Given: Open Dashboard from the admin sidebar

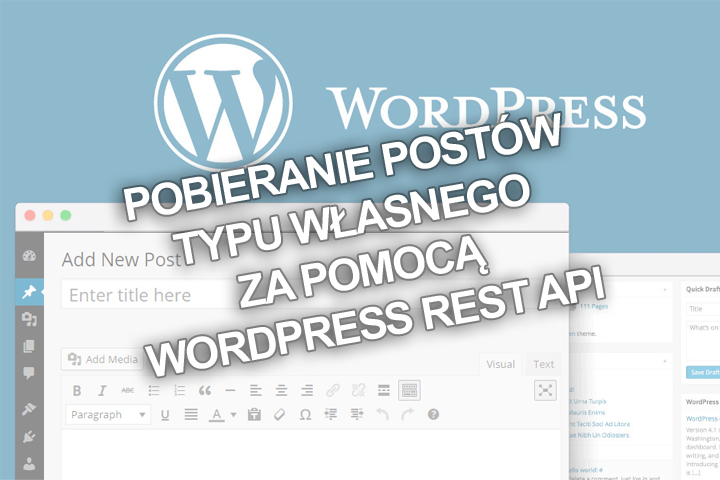Looking at the screenshot, I should [29, 256].
